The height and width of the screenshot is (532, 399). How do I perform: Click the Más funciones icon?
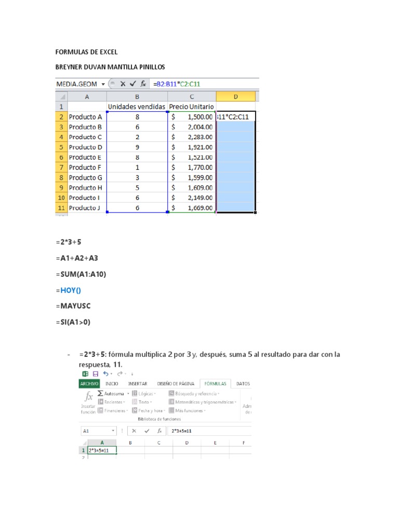point(171,410)
